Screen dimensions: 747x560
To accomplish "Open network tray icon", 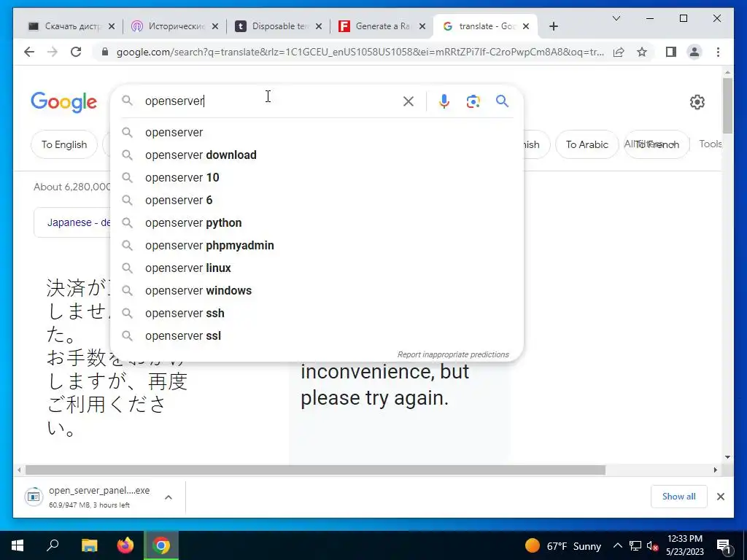I will click(635, 545).
